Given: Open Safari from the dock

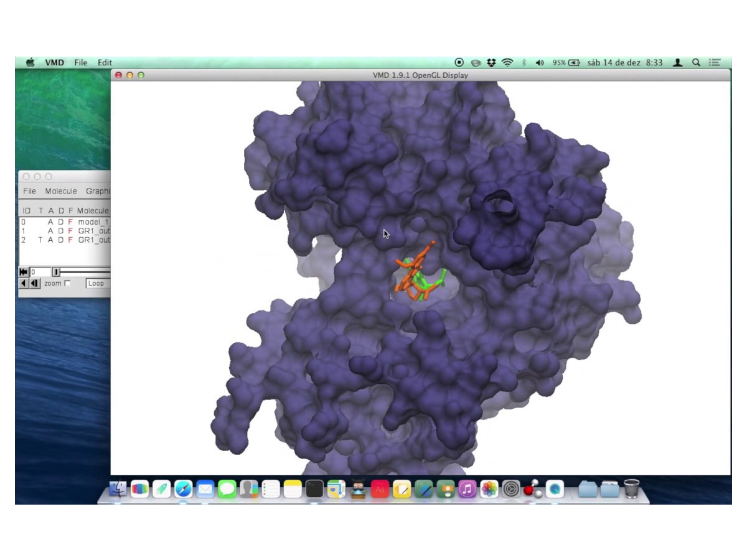Looking at the screenshot, I should point(183,489).
